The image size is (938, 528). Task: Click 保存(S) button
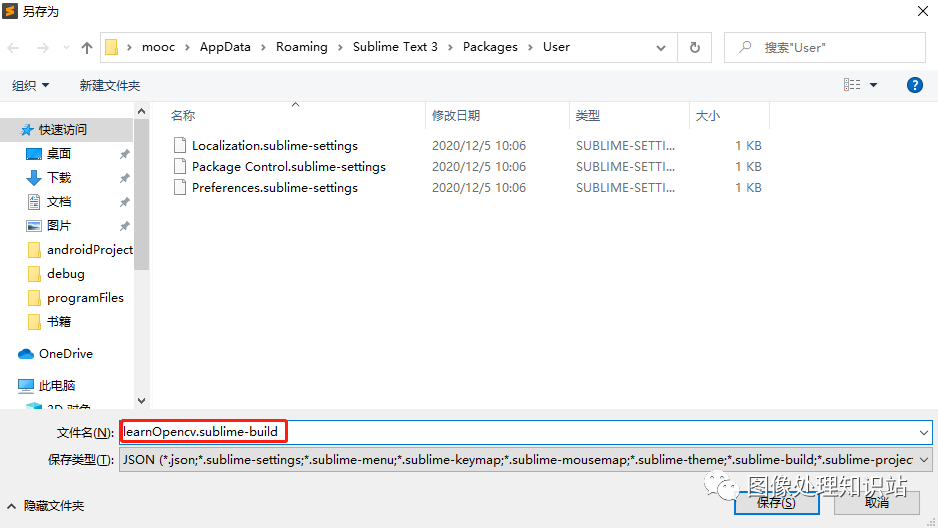[x=776, y=502]
